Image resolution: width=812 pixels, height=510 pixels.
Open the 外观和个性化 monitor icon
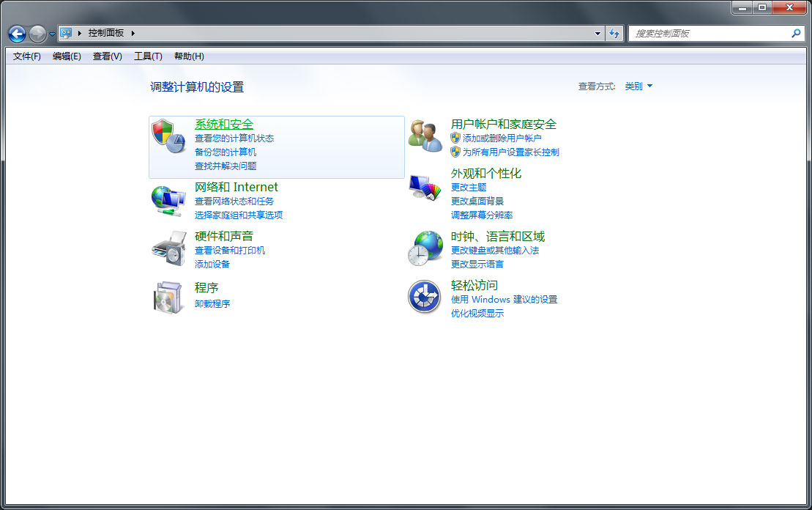(425, 187)
